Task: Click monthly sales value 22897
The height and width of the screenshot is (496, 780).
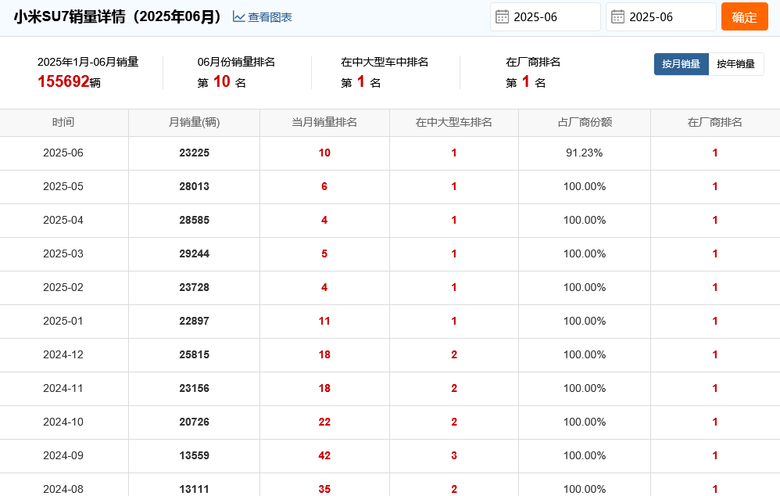Action: pos(194,321)
